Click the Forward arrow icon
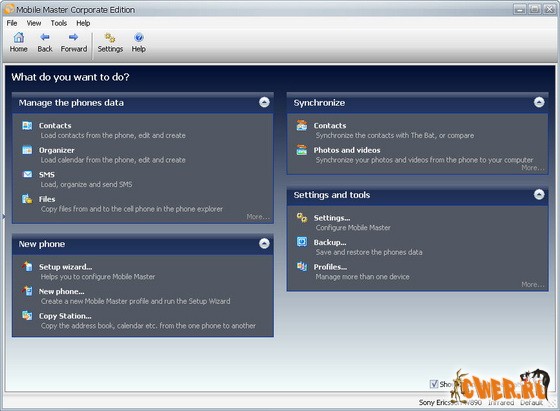560x411 pixels. (74, 37)
